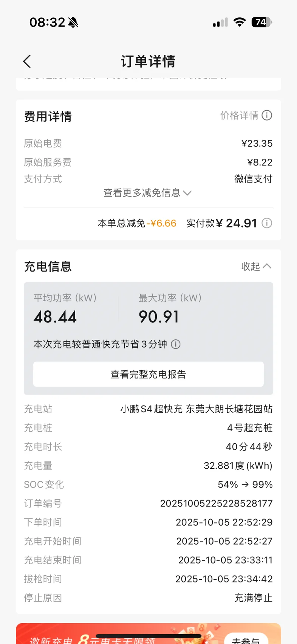Viewport: 297px width, 644px height.
Task: Tap the Wi-Fi icon in status bar
Action: 239,22
